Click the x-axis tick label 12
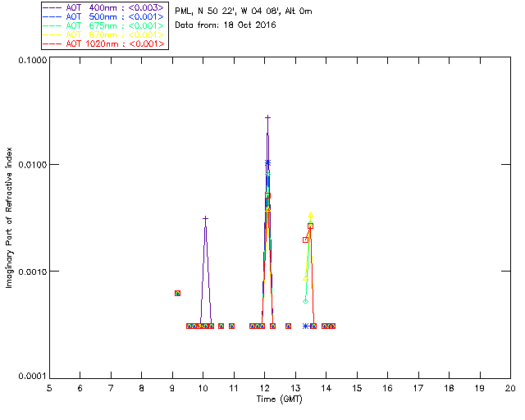Screen dimensions: 525x420 (264, 388)
